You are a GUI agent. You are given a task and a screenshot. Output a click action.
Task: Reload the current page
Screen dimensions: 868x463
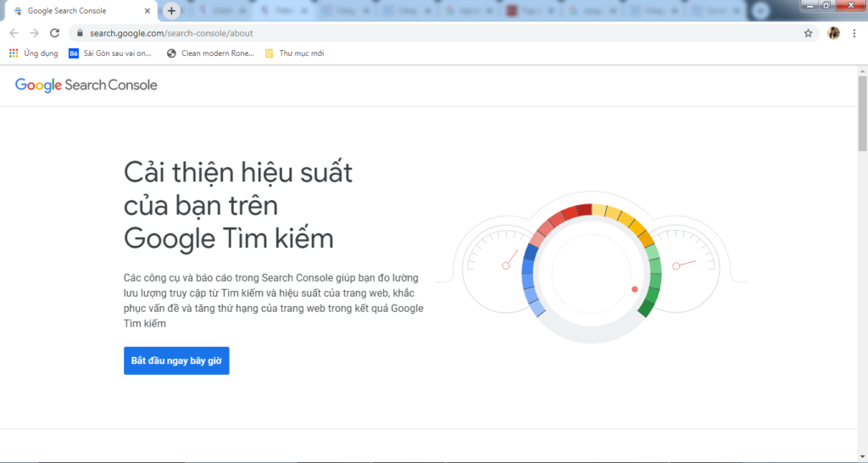pyautogui.click(x=54, y=33)
